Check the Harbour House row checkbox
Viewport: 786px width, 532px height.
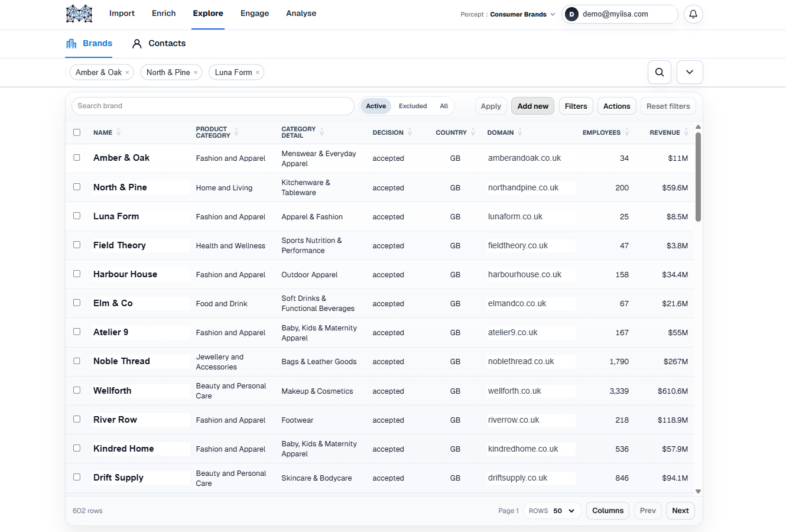pyautogui.click(x=77, y=274)
